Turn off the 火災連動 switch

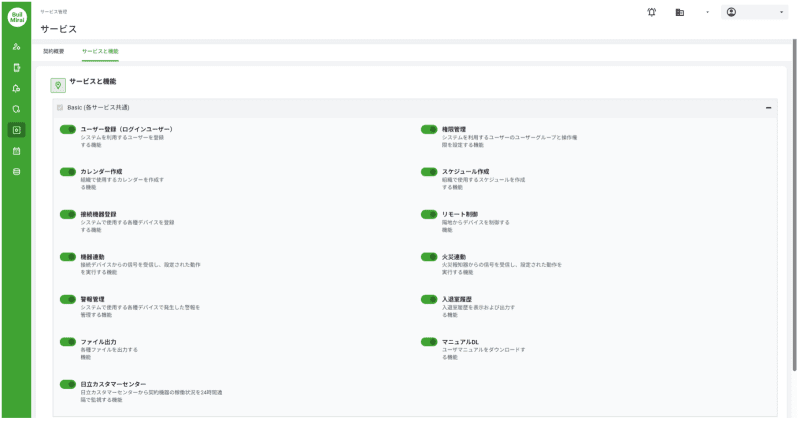pos(430,257)
